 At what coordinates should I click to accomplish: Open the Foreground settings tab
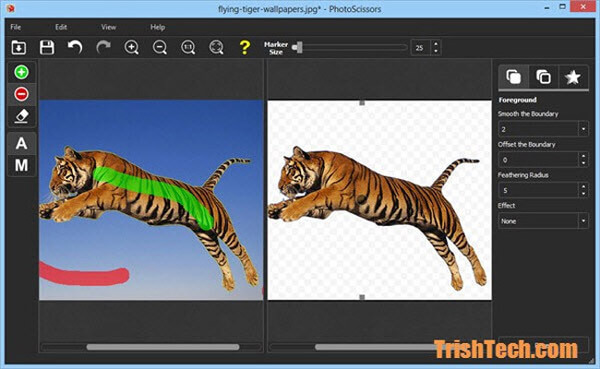pos(514,77)
